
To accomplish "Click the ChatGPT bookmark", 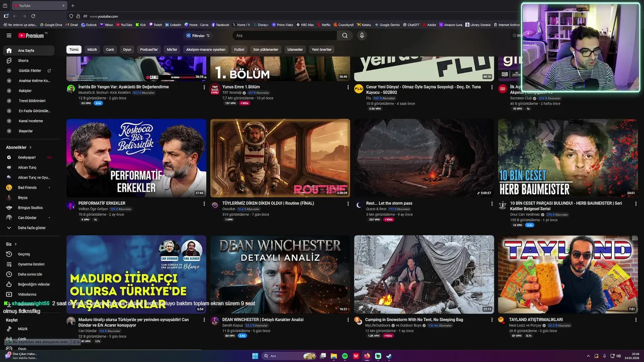I will [411, 25].
